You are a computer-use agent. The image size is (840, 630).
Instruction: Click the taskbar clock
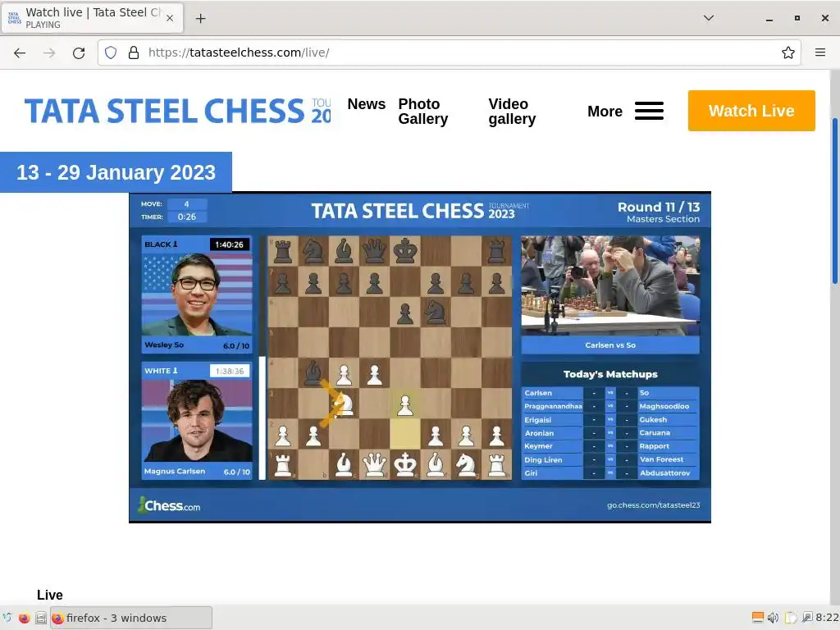[828, 618]
